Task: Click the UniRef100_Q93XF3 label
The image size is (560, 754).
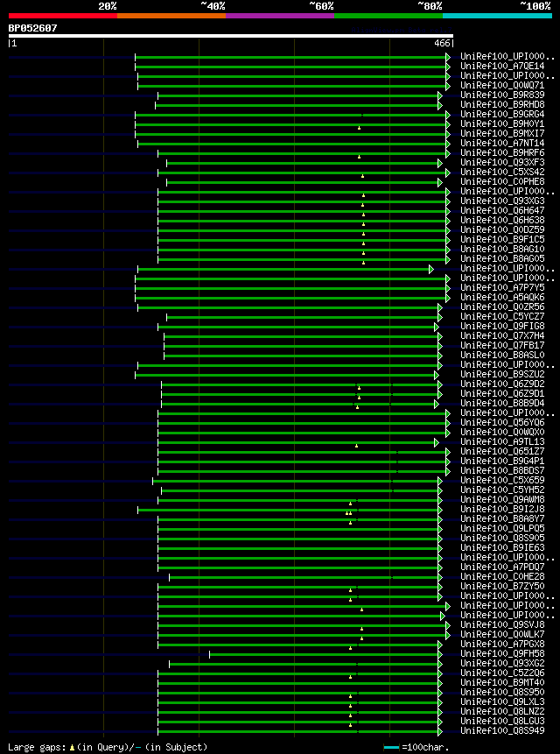Action: pyautogui.click(x=502, y=163)
